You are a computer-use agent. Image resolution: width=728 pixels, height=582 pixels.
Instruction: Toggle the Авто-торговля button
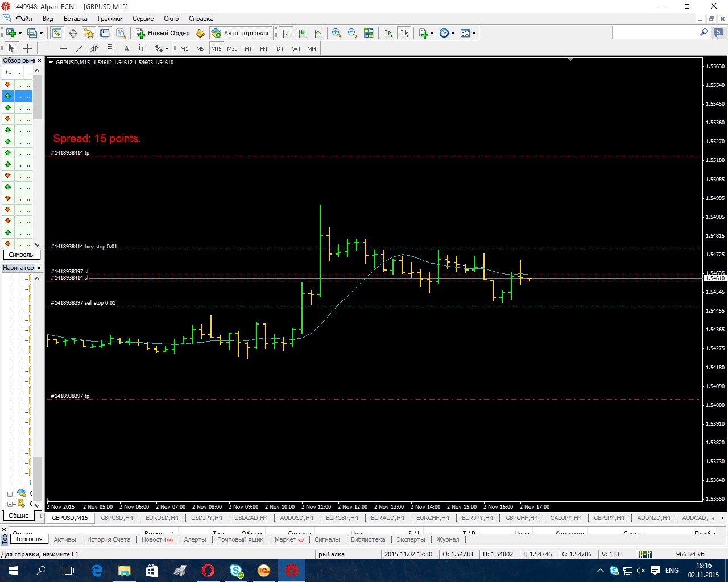click(x=240, y=33)
